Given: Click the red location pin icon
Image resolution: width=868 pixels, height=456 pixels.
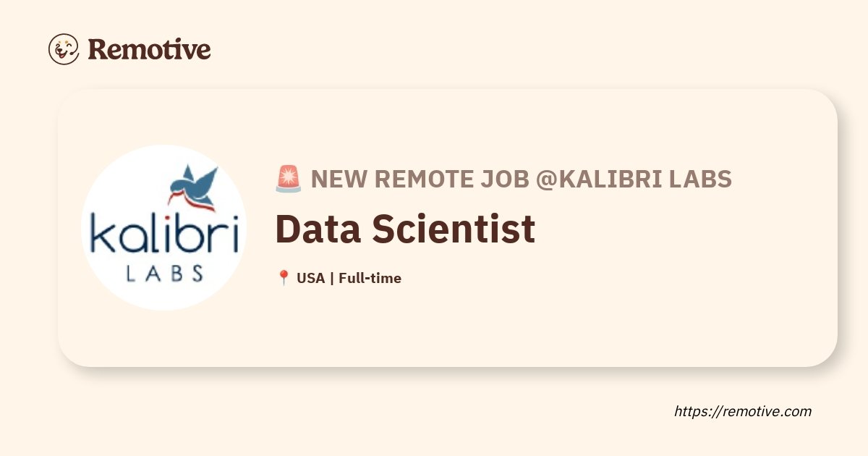Looking at the screenshot, I should [284, 278].
